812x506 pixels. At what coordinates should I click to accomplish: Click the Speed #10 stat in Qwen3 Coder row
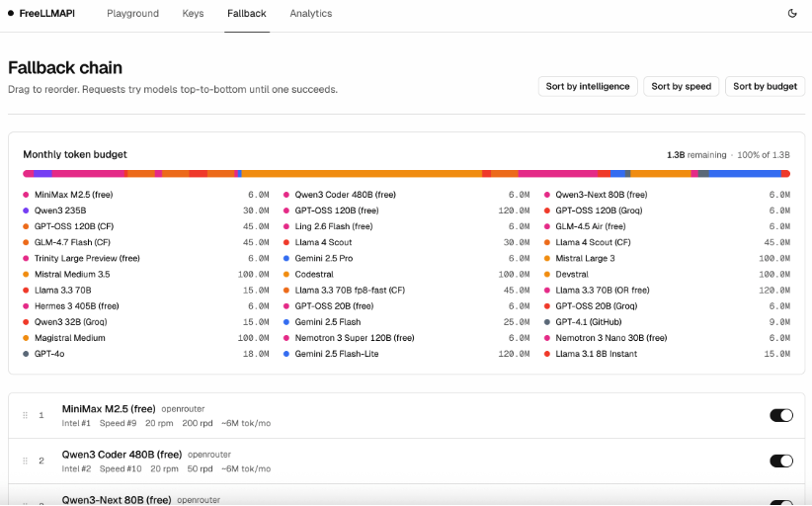[121, 468]
